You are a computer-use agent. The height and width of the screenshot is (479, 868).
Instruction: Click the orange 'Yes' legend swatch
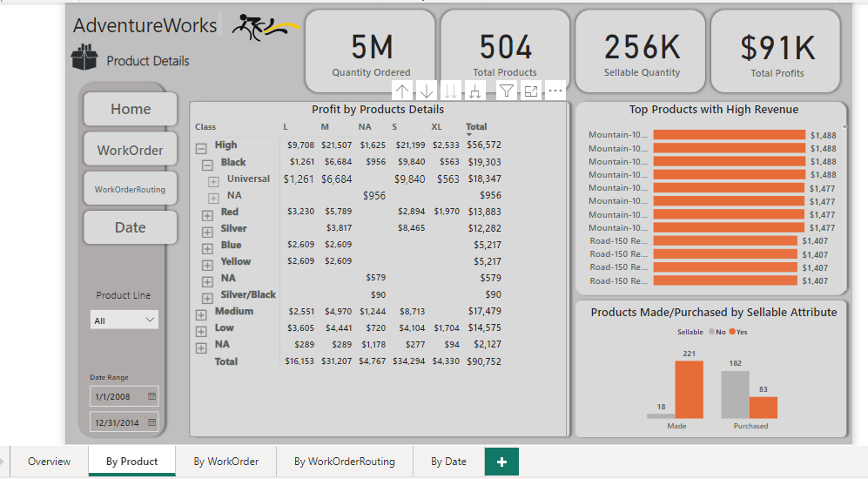click(x=732, y=332)
